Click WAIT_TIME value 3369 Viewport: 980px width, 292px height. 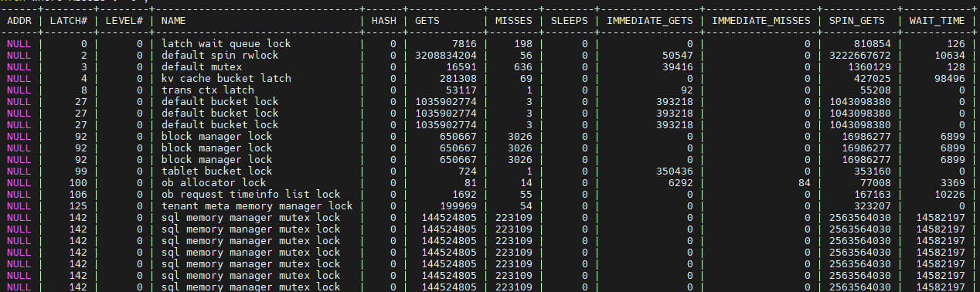953,182
